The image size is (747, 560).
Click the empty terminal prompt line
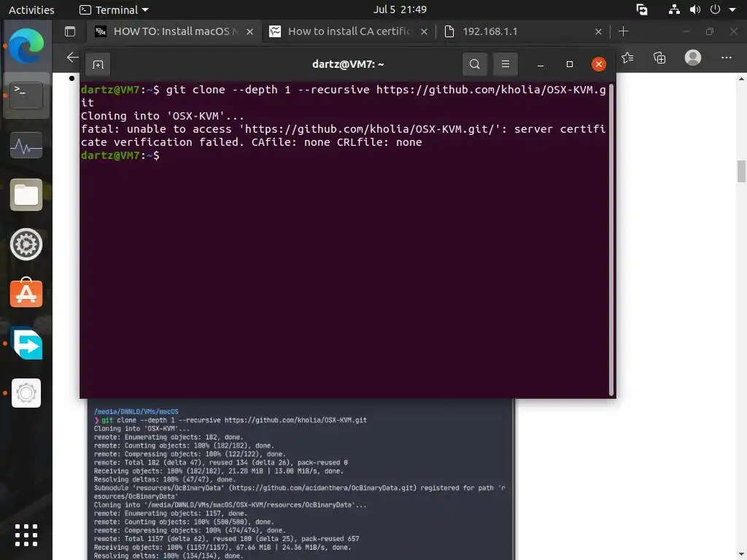(344, 155)
